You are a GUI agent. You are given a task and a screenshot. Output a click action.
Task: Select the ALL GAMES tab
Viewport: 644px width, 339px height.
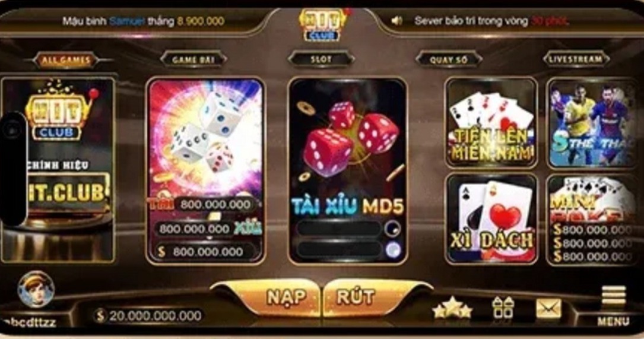pyautogui.click(x=66, y=61)
